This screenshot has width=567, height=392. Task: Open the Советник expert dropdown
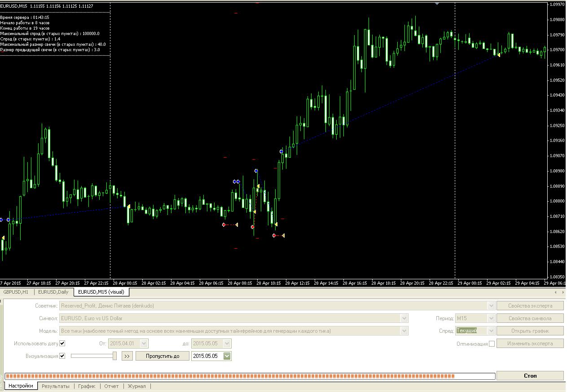click(x=491, y=306)
